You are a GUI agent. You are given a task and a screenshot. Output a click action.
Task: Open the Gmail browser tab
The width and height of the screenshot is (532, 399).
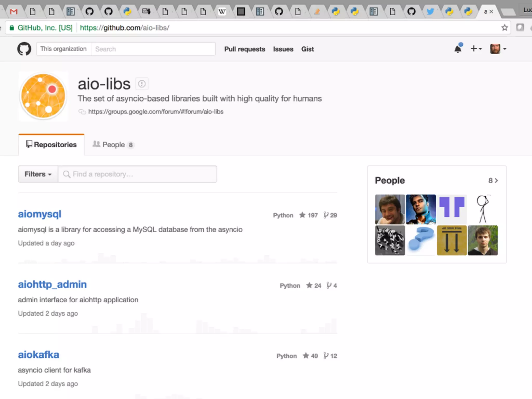(14, 11)
